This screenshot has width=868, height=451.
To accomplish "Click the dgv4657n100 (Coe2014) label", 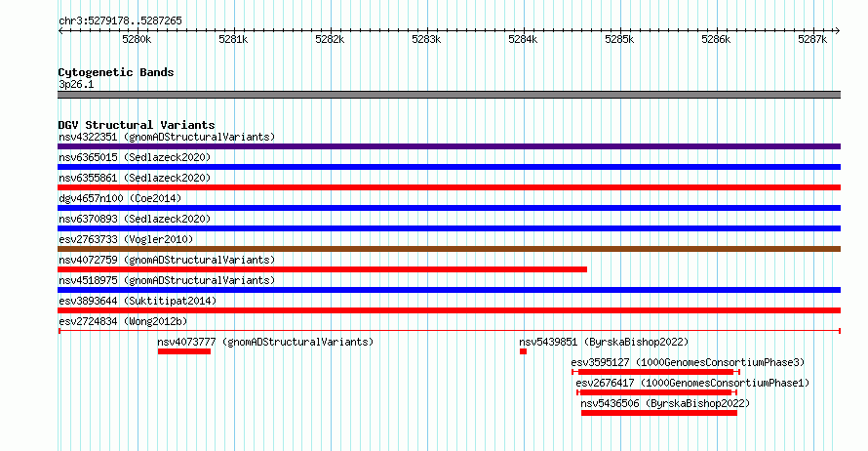I will click(120, 198).
